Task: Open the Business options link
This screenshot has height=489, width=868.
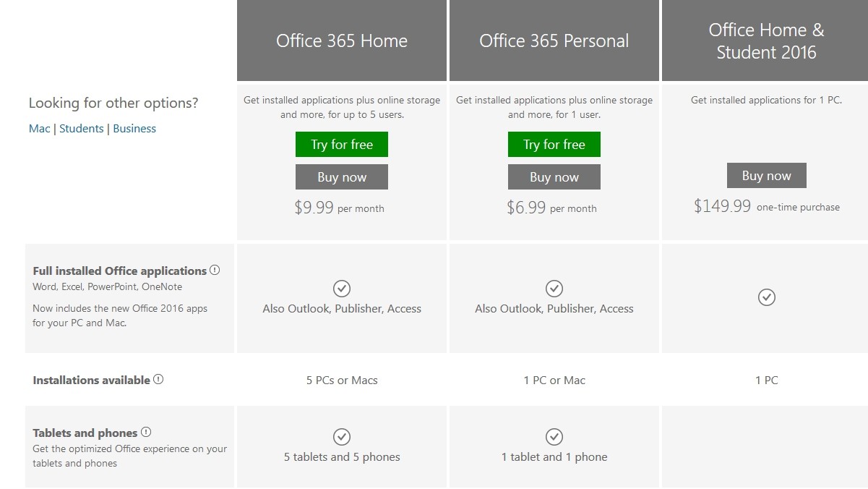Action: [x=134, y=129]
